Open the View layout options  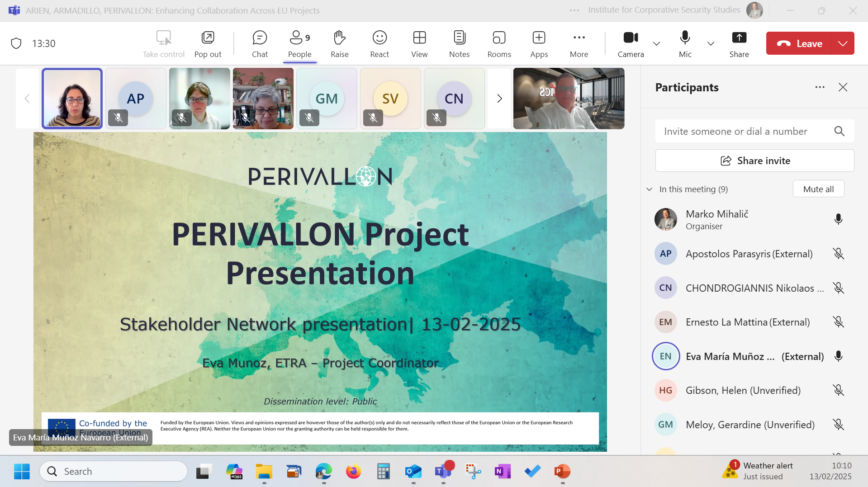(x=419, y=43)
